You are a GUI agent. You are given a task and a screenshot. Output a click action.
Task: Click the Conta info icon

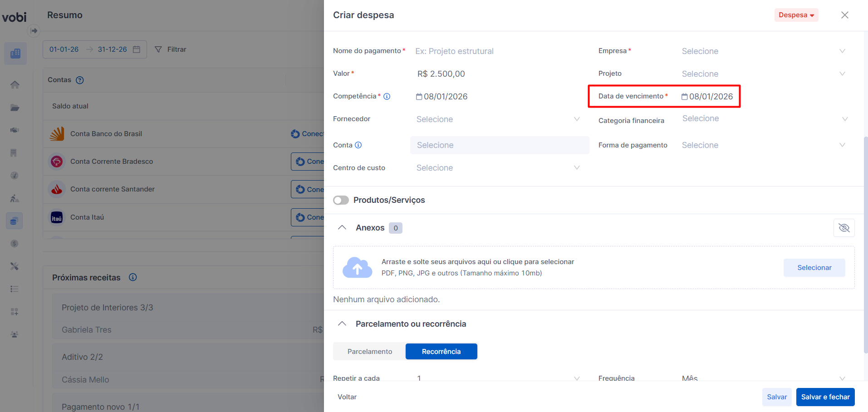358,145
